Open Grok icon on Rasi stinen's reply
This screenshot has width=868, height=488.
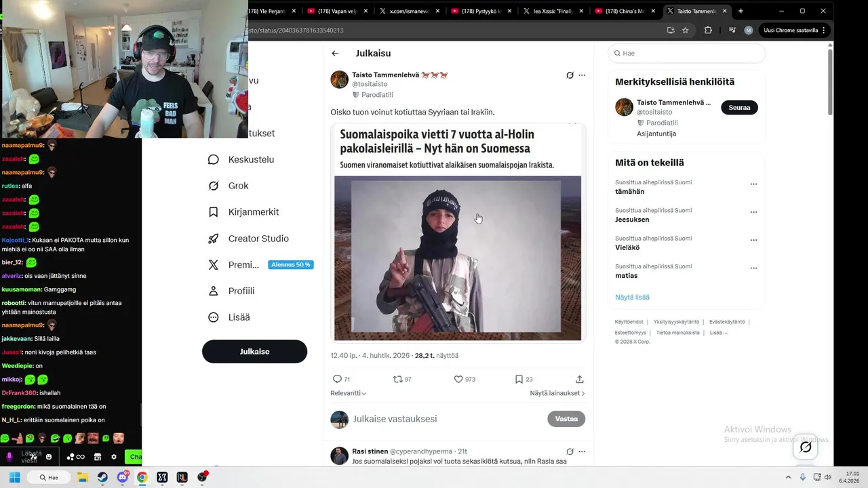pyautogui.click(x=570, y=451)
